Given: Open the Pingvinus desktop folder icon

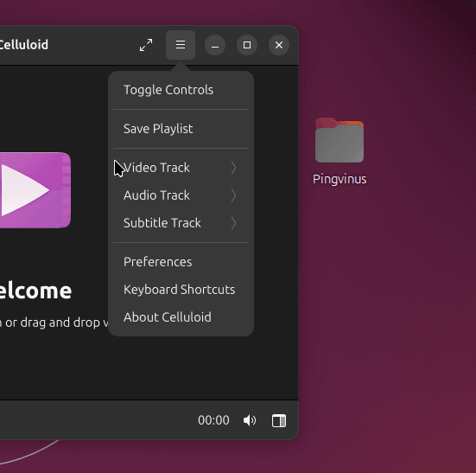Looking at the screenshot, I should [x=340, y=140].
